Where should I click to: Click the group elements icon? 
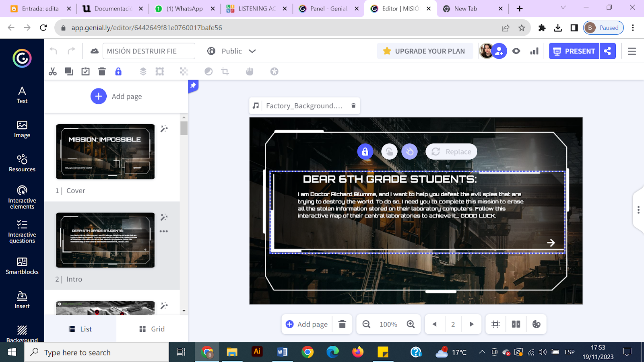(160, 72)
